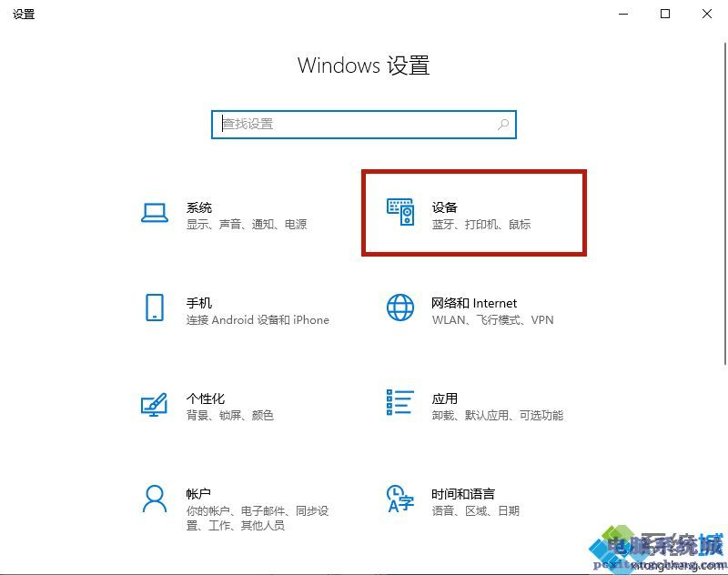Screen dimensions: 728x575
Task: Open 个性化 category title
Action: [206, 398]
